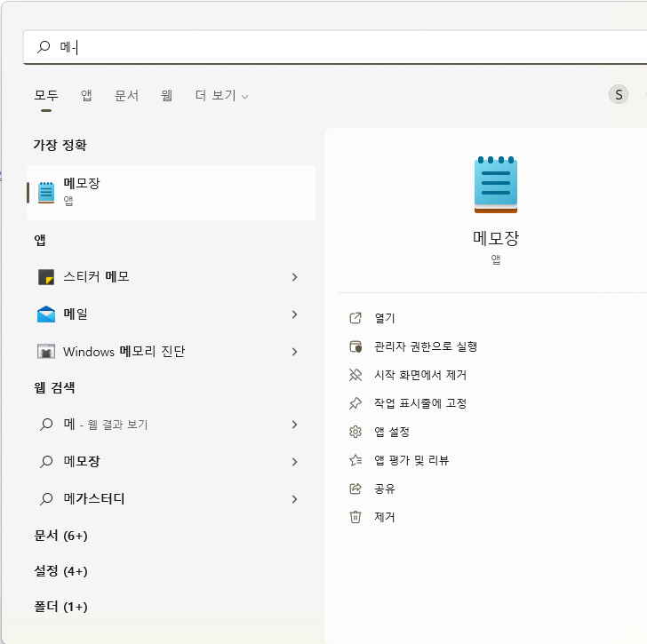Click the 관리자 권한으로 실행 shield icon
Screen dimensions: 647x644
point(355,346)
